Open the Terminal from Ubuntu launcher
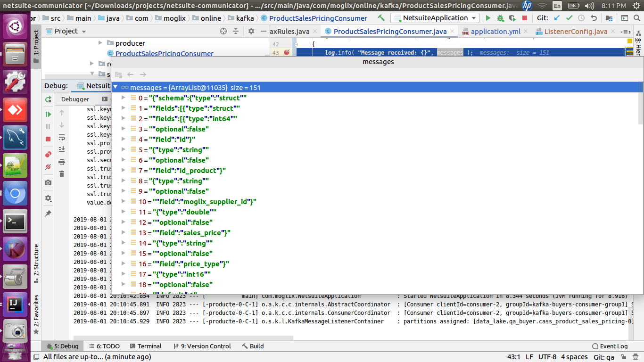The width and height of the screenshot is (644, 362). pos(15,221)
